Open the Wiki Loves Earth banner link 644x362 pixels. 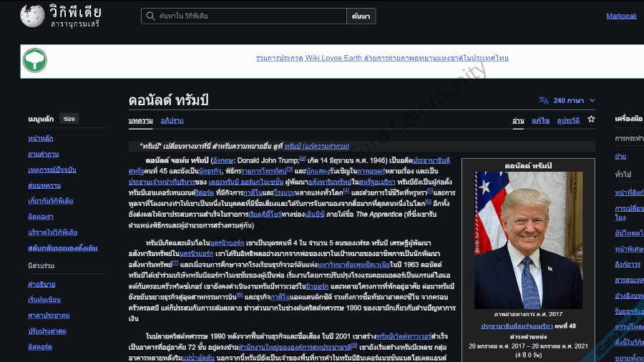coord(382,58)
